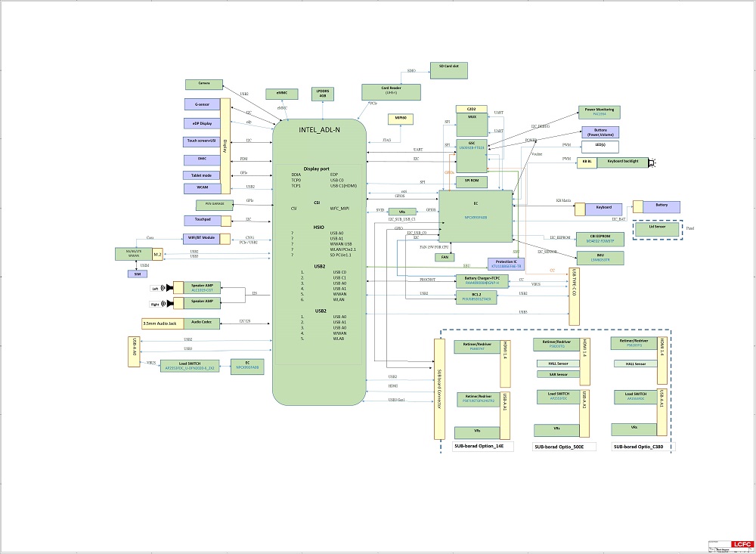The width and height of the screenshot is (756, 554).
Task: Select the DMIC block
Action: click(202, 159)
